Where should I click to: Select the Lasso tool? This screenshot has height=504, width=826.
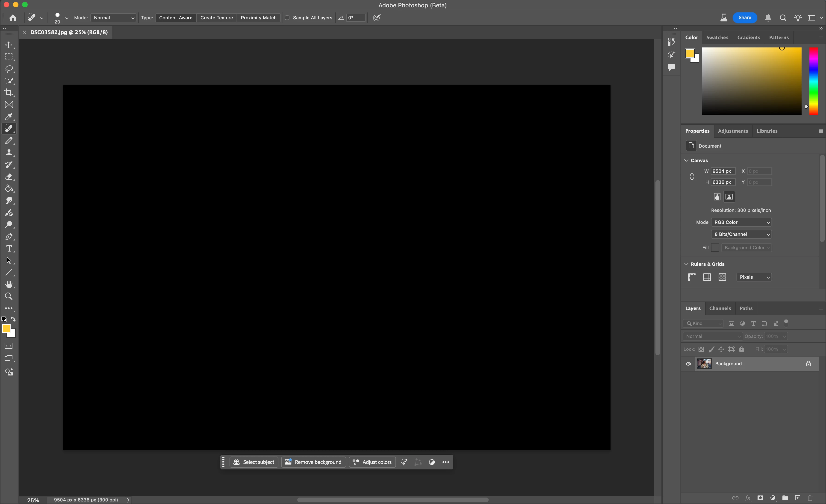[9, 69]
